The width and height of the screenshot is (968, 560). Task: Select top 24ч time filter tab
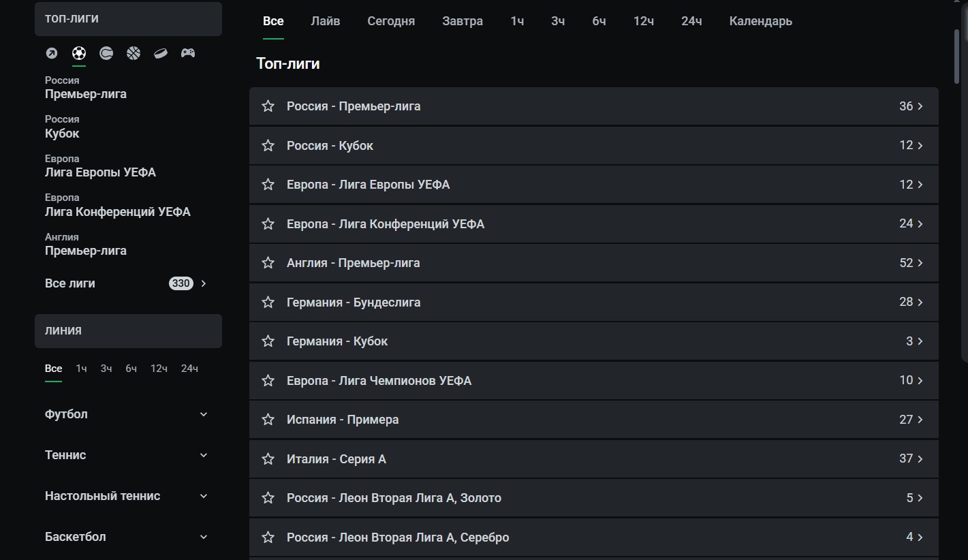(x=691, y=21)
